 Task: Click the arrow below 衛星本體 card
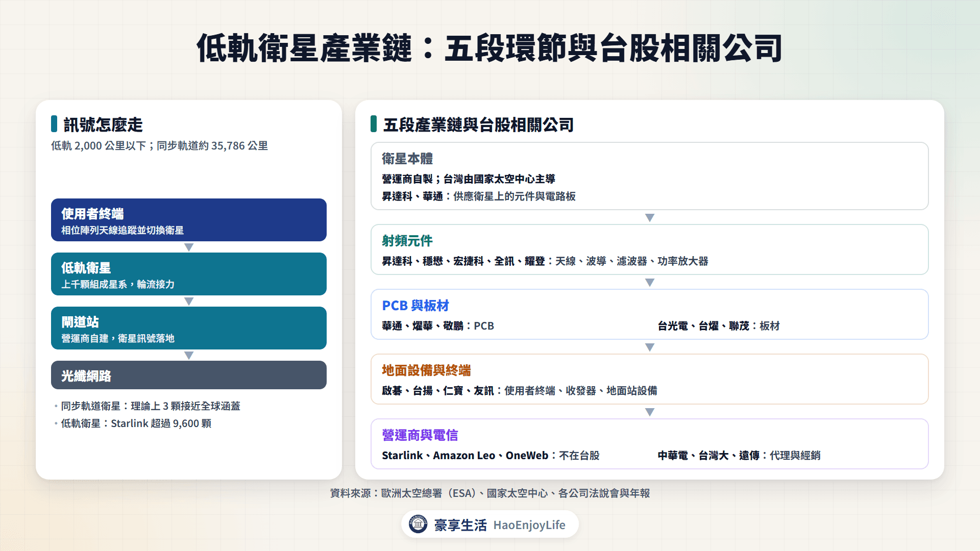(650, 218)
